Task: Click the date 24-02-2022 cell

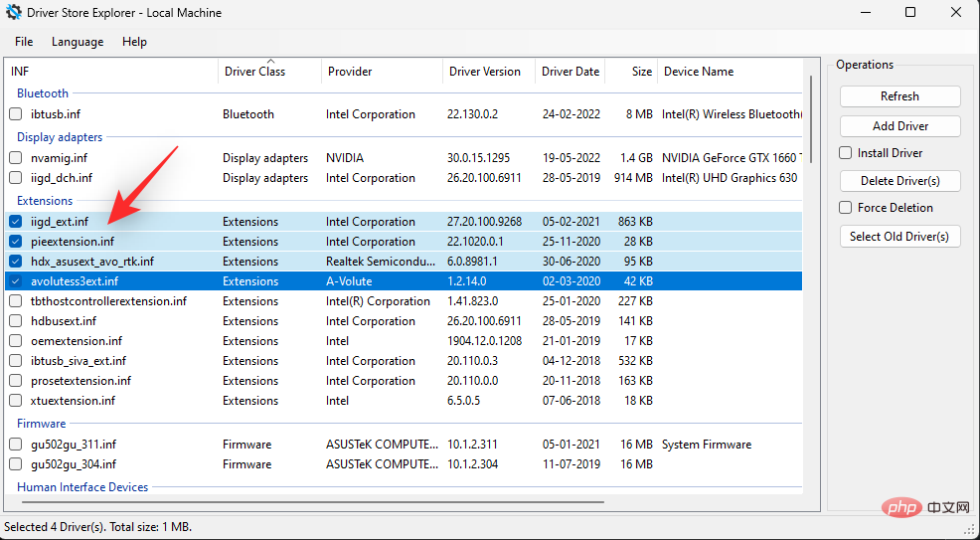Action: pos(572,114)
